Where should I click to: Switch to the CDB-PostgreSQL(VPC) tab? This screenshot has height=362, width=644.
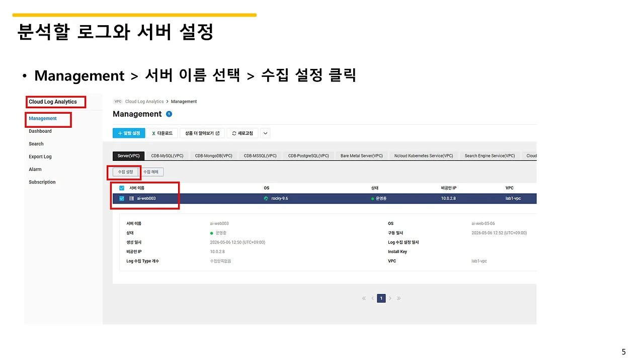click(308, 156)
